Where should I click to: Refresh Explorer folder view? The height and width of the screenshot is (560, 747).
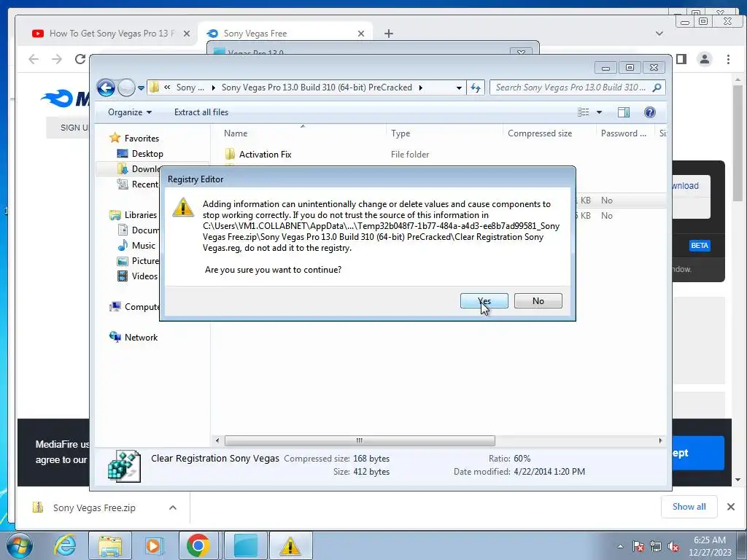[476, 87]
